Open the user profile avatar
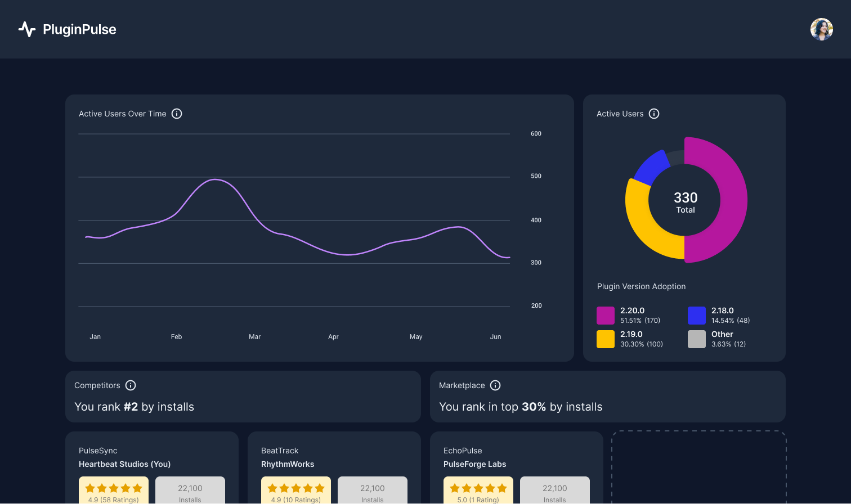Image resolution: width=851 pixels, height=504 pixels. click(x=822, y=29)
